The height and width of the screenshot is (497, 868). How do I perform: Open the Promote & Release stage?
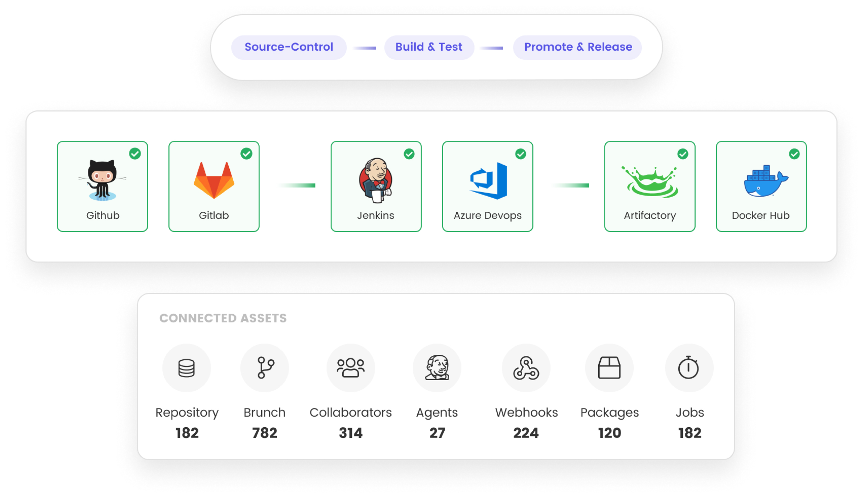(578, 46)
